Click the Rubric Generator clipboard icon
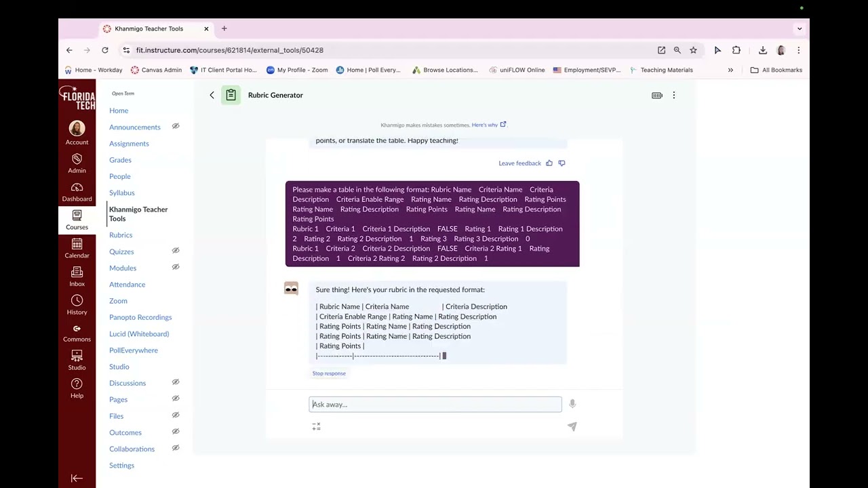This screenshot has width=868, height=488. pos(231,95)
